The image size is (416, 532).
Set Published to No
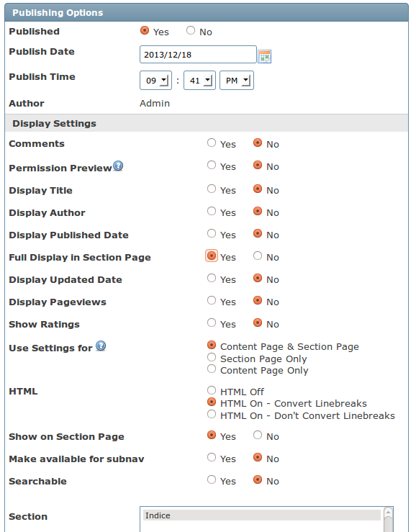click(191, 30)
